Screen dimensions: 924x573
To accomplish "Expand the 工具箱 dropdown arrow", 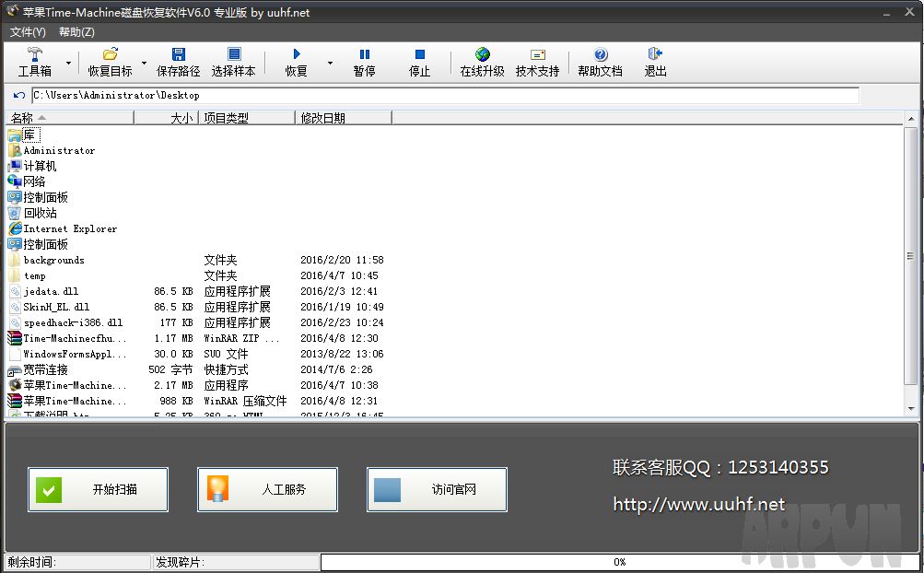I will point(68,63).
